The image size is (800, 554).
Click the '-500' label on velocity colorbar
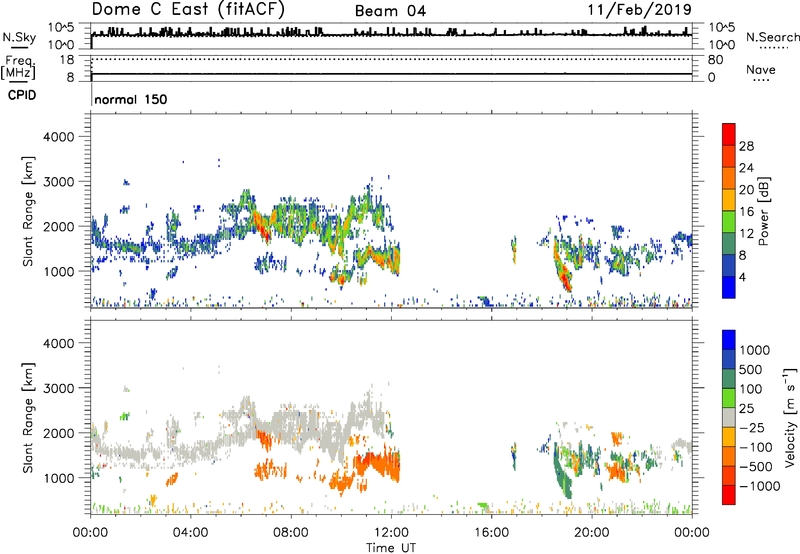[756, 467]
